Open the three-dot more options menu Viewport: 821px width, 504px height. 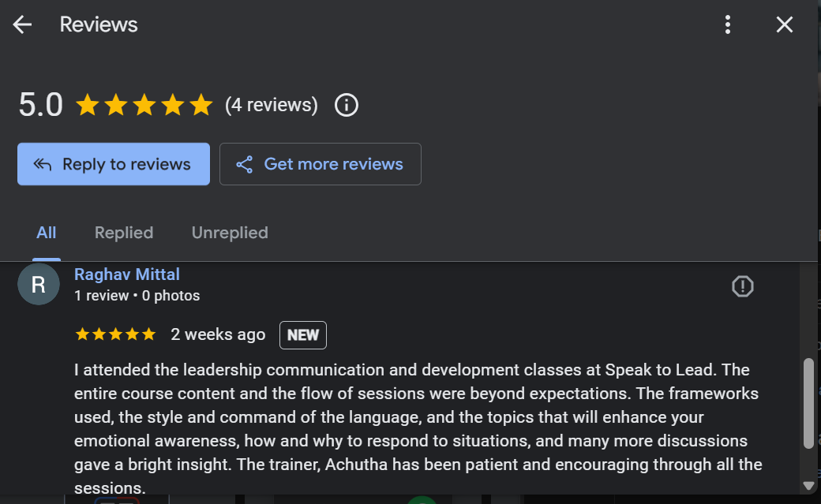(728, 24)
